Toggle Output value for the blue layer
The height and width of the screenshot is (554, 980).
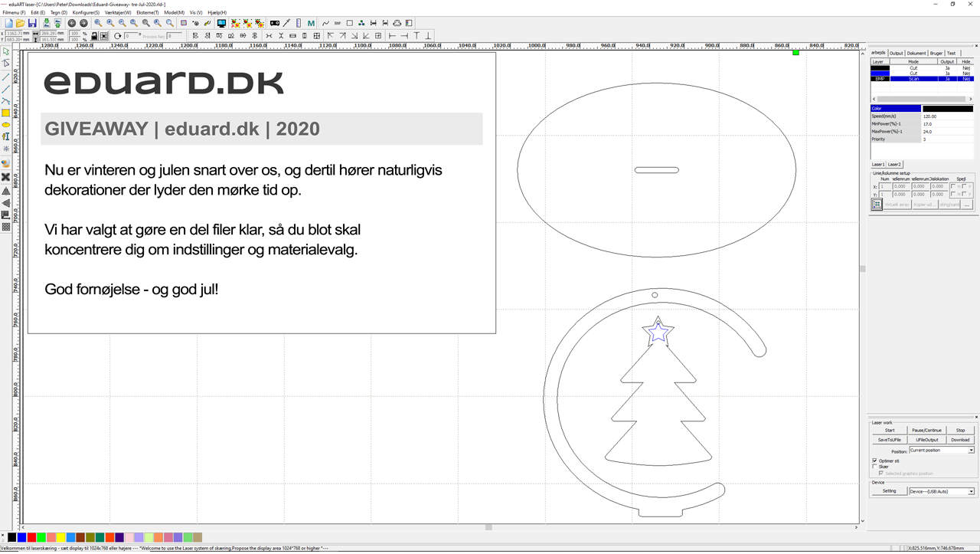[x=947, y=74]
